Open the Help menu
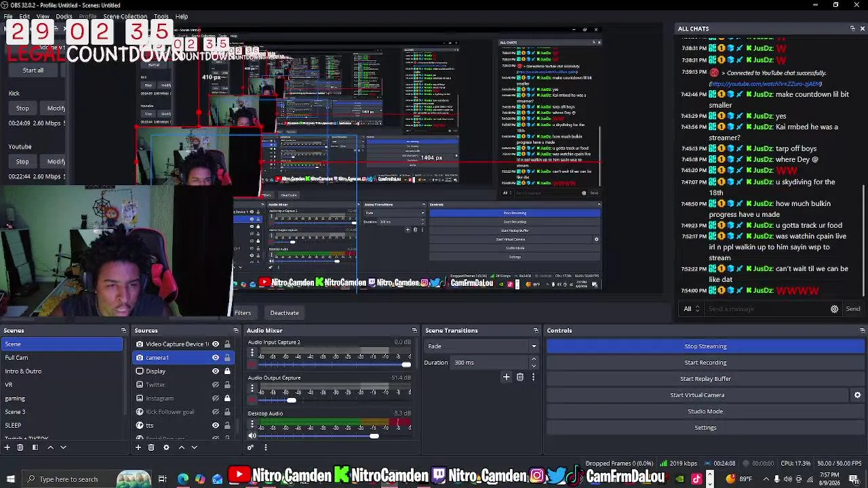Image resolution: width=868 pixels, height=488 pixels. pos(182,16)
